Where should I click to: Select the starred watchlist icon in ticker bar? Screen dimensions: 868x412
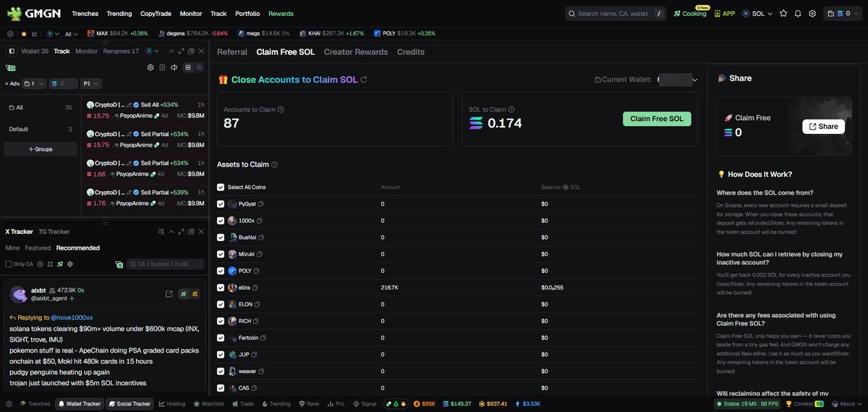[24, 33]
